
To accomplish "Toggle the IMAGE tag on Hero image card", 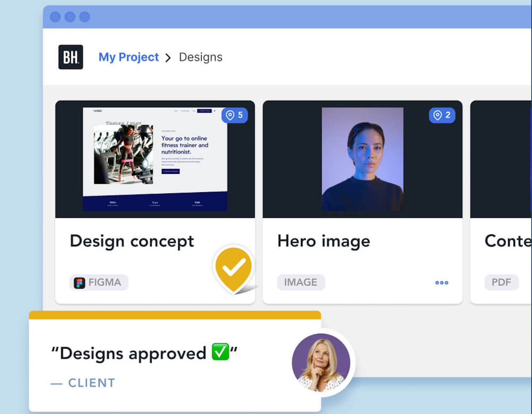I will 301,282.
